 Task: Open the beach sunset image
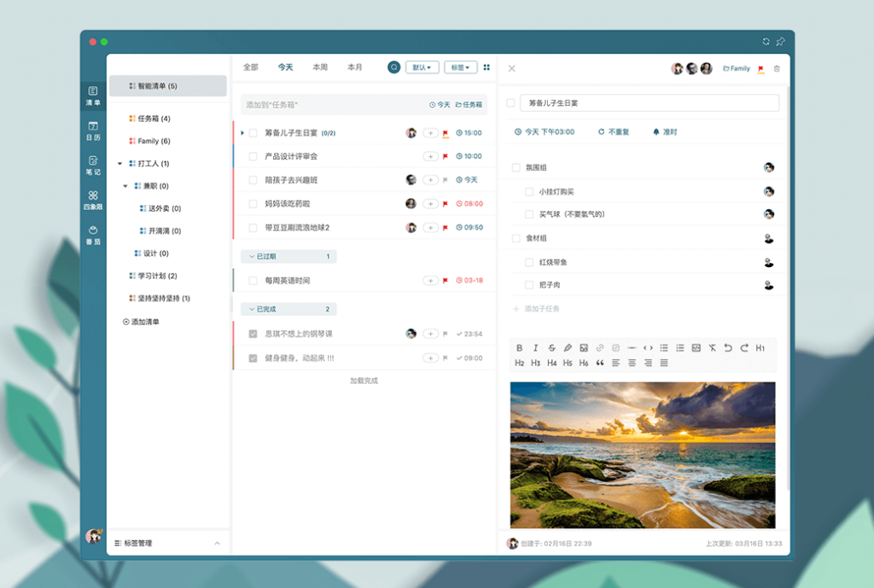(x=643, y=455)
